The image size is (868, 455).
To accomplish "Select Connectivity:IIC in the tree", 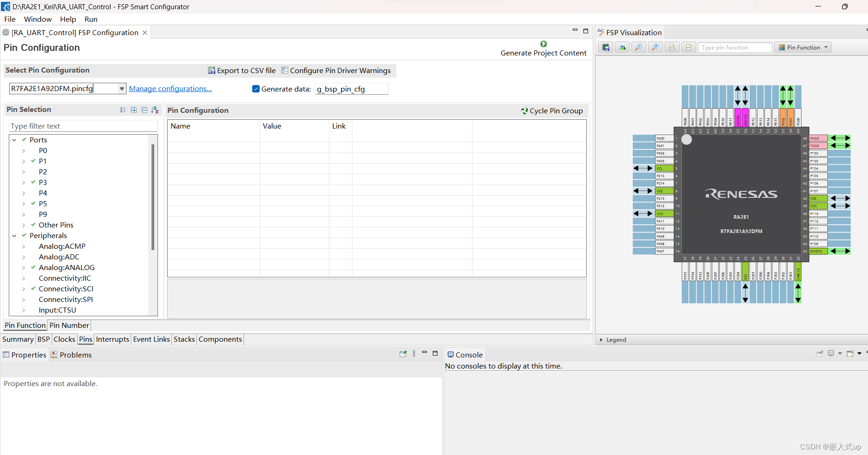I will pos(65,278).
